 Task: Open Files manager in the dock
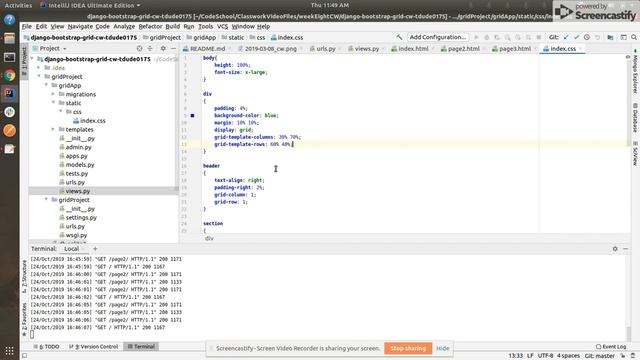[9, 38]
